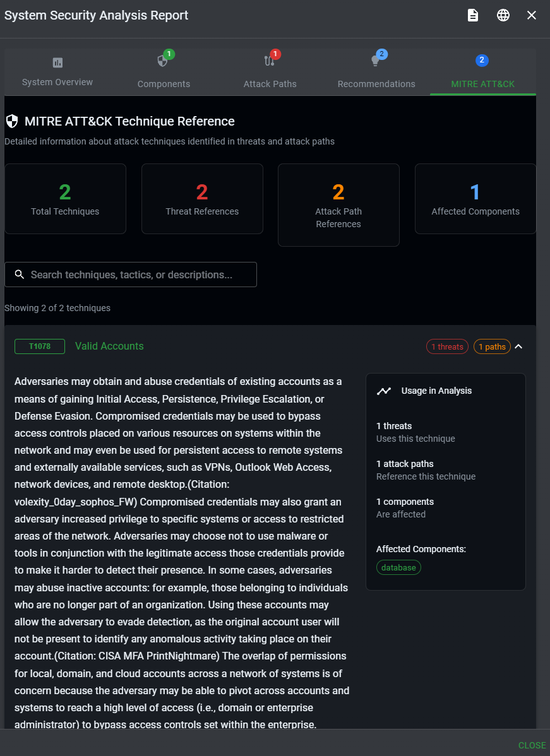Click the Recommendations lightbulb icon

point(375,61)
